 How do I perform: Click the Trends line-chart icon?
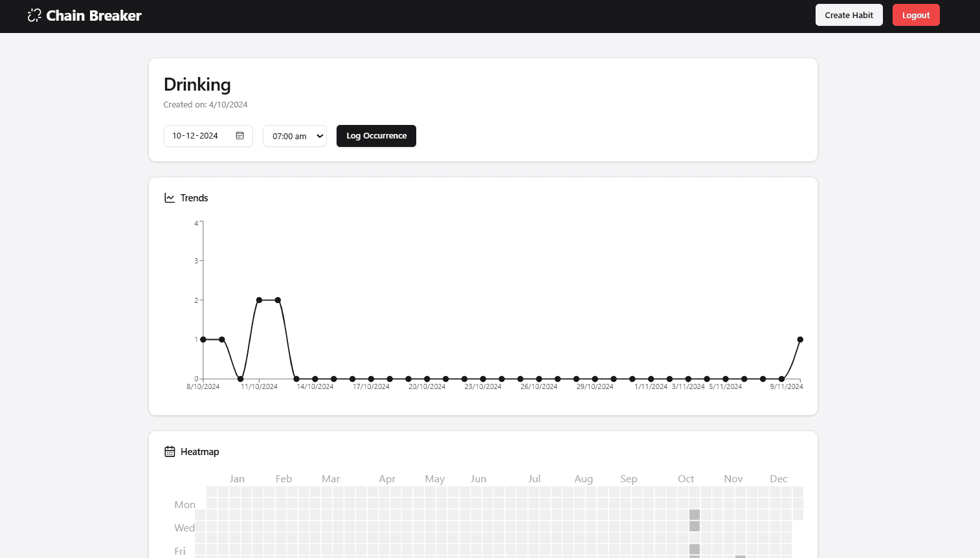click(x=170, y=197)
